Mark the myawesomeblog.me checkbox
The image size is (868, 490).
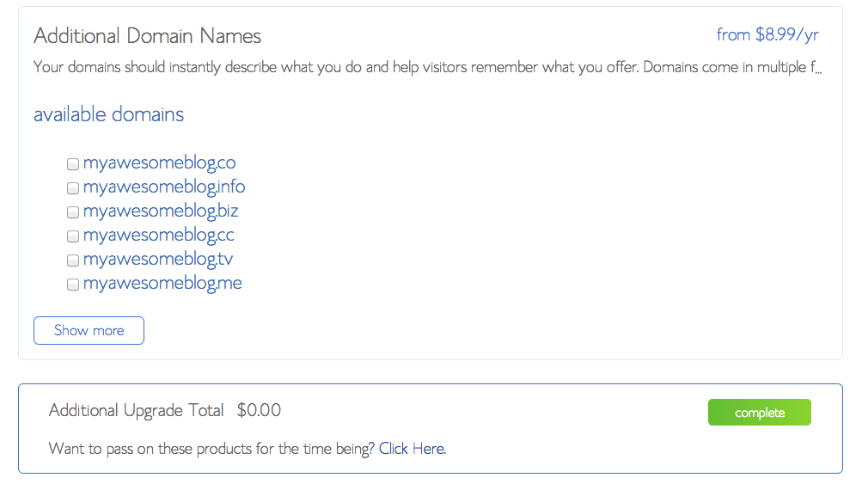pos(73,285)
